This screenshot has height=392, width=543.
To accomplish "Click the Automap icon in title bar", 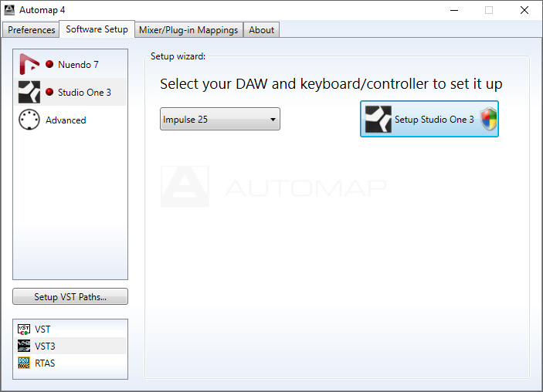I will [10, 10].
